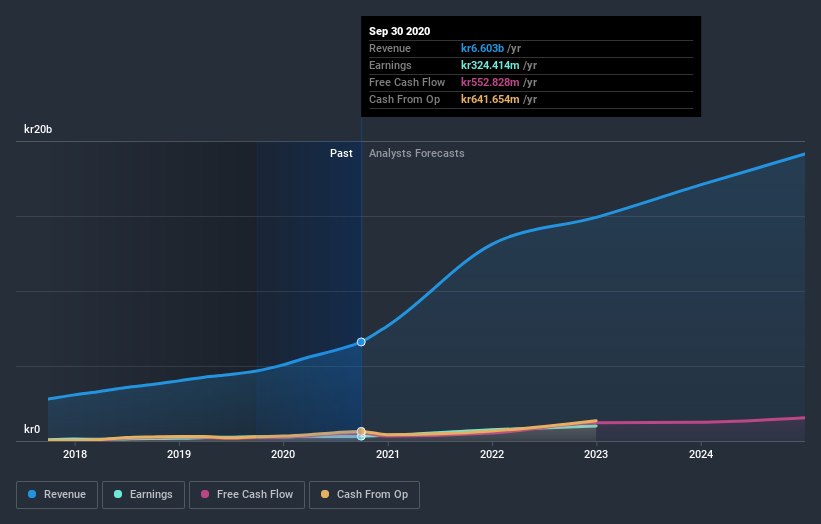Click the teal dot in Earnings legend

pos(118,494)
